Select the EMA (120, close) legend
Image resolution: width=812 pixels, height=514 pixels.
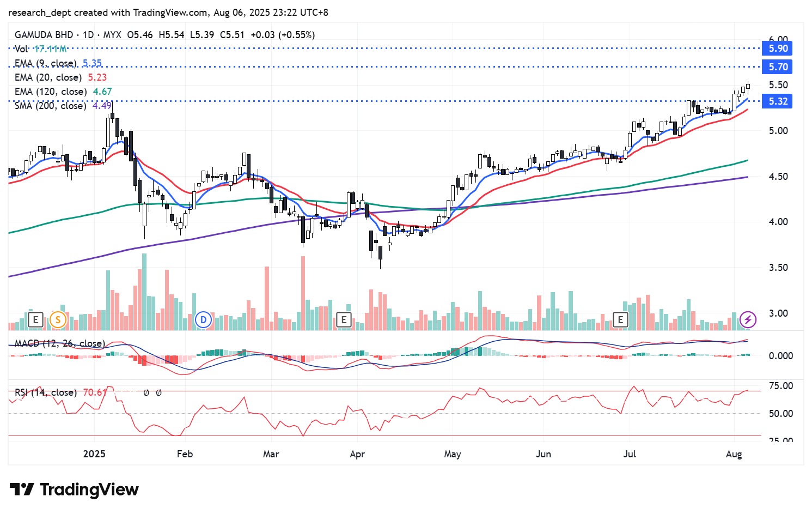[51, 92]
